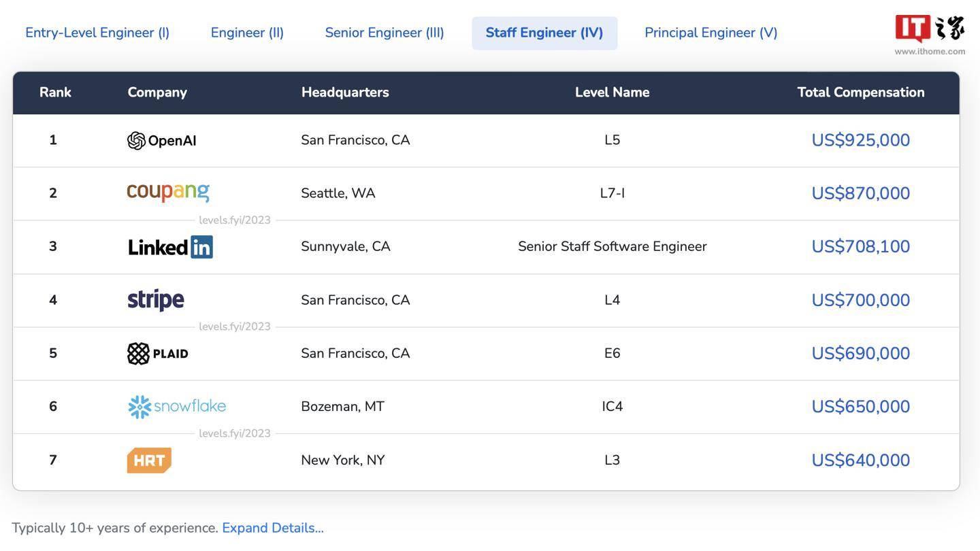Click the OpenAI company logo
This screenshot has height=551, width=980.
tap(162, 141)
